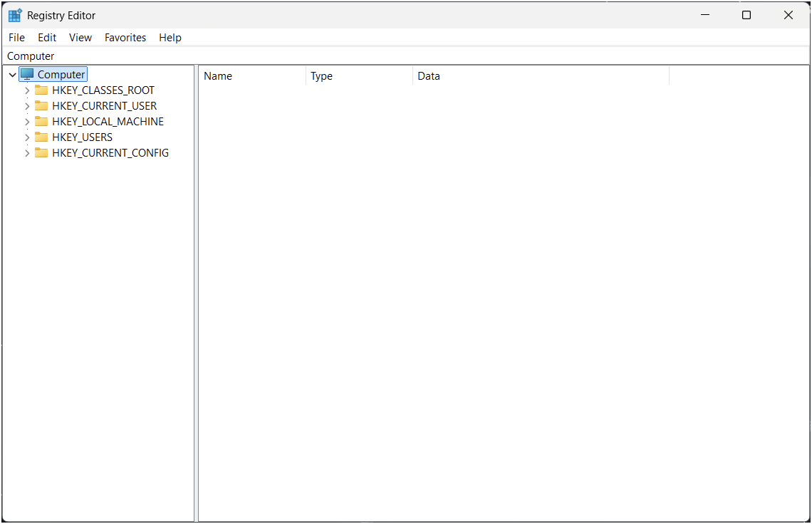Select the HKEY_CURRENT_CONFIG text label
Image resolution: width=812 pixels, height=524 pixels.
[x=110, y=153]
